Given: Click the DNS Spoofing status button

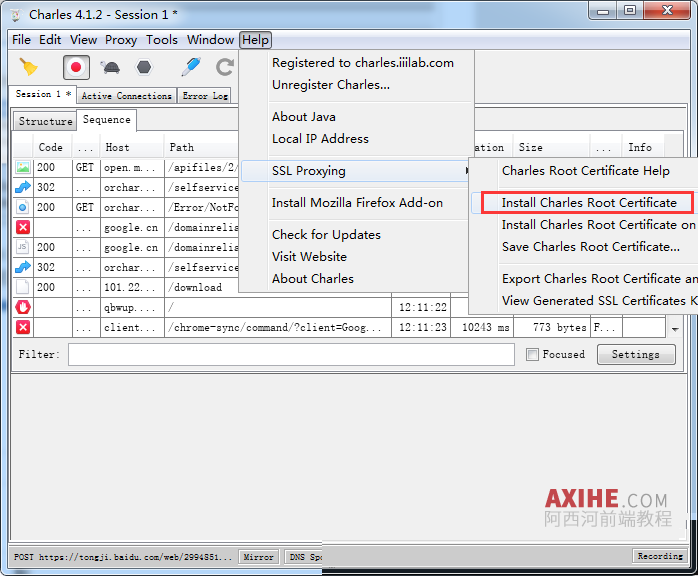Looking at the screenshot, I should point(304,557).
